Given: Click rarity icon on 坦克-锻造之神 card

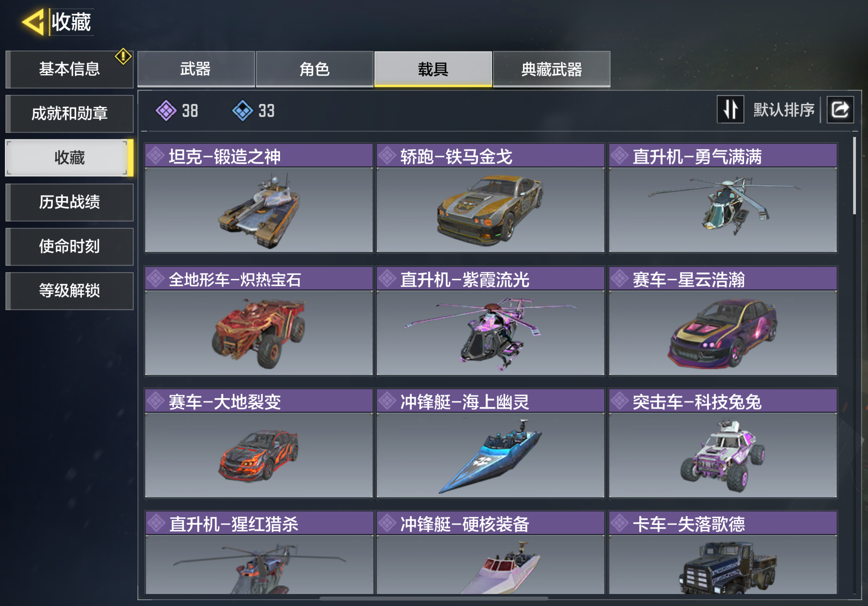Looking at the screenshot, I should point(155,155).
